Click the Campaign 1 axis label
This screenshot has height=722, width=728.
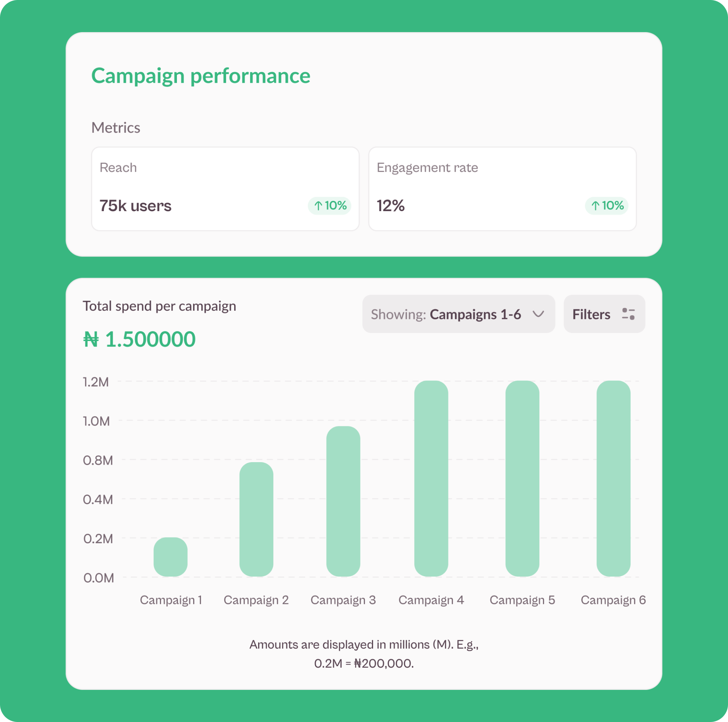(x=171, y=600)
